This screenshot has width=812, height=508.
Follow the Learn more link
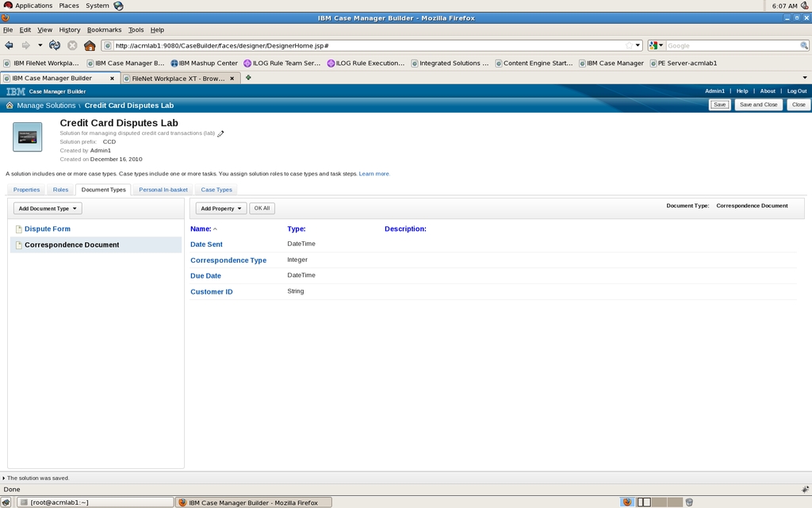(374, 174)
